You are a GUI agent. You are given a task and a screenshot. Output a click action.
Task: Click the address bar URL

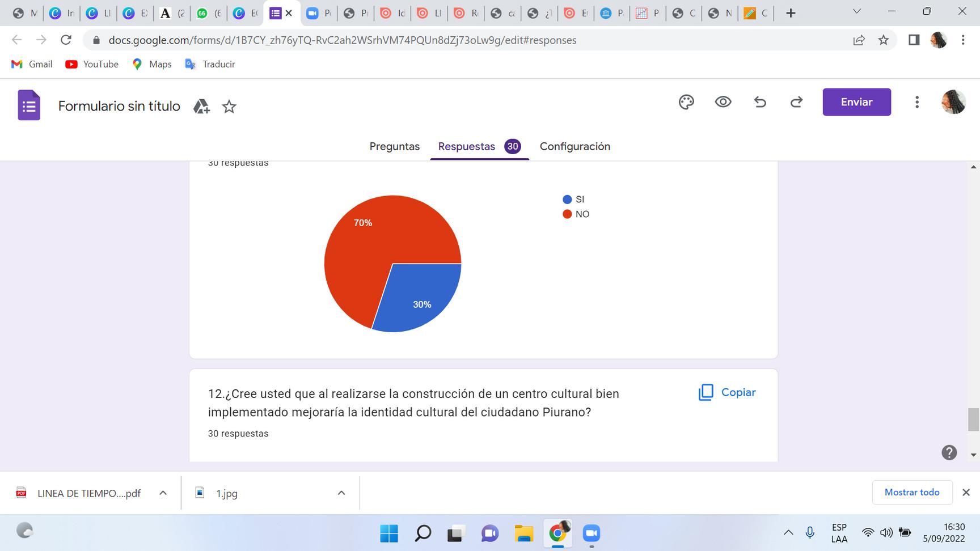(x=343, y=40)
